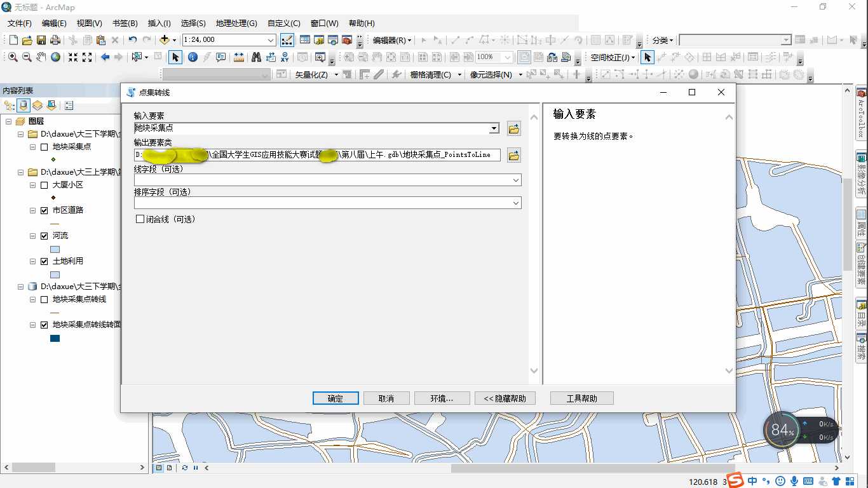This screenshot has width=868, height=488.
Task: Click the Fixed Zoom In arrows icon
Action: tap(73, 57)
